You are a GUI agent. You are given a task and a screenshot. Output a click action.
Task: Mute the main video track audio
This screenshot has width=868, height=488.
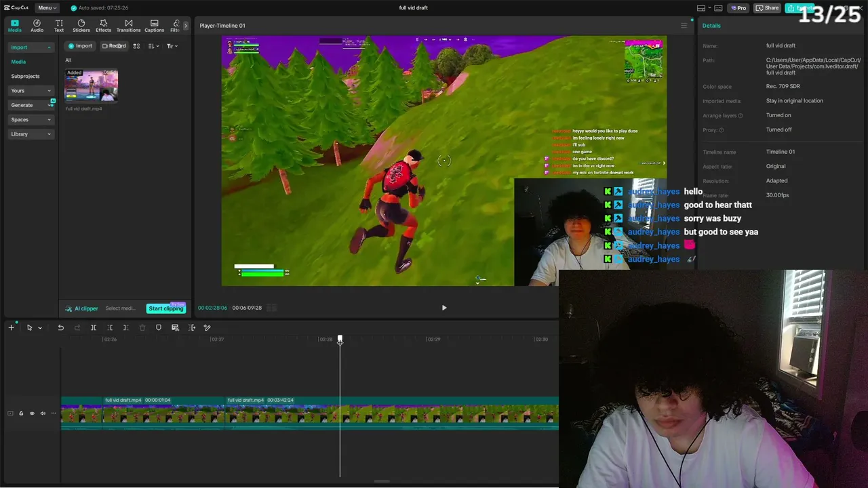point(43,413)
